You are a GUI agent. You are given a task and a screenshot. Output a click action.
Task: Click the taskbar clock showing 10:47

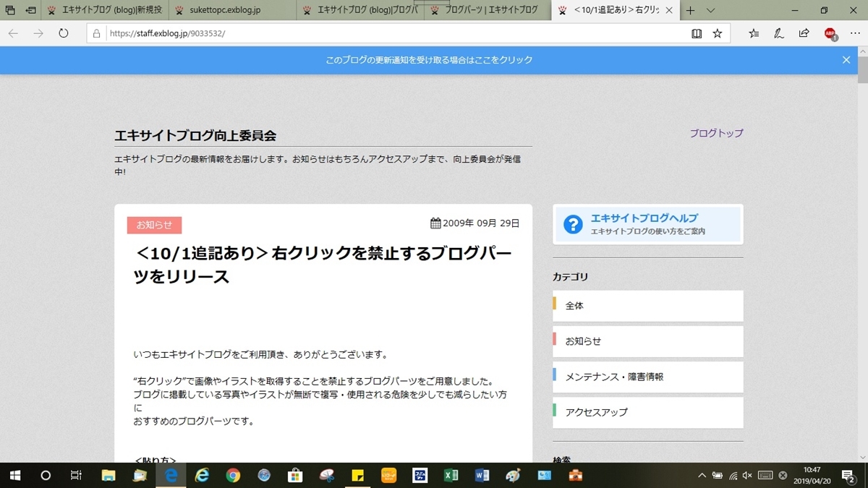pyautogui.click(x=812, y=475)
